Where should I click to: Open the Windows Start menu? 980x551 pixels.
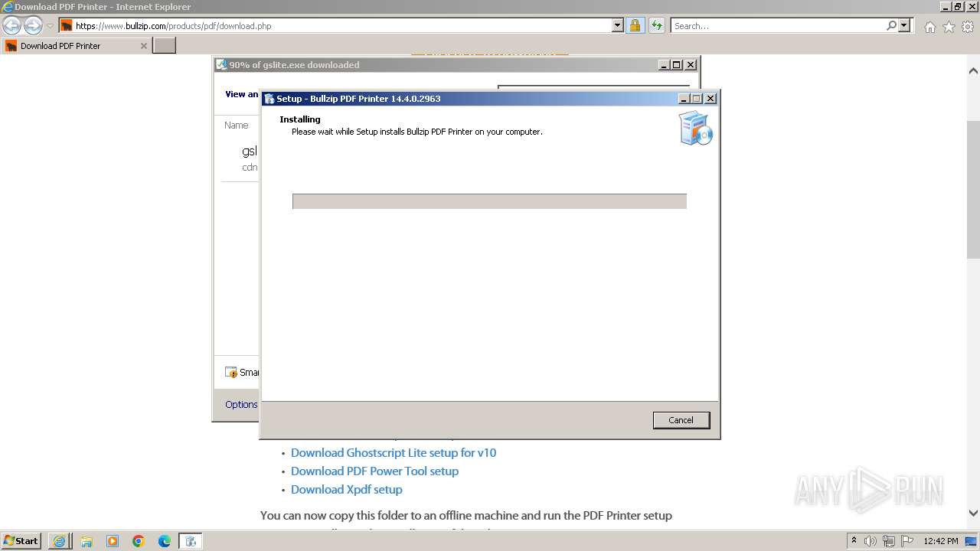pyautogui.click(x=21, y=540)
